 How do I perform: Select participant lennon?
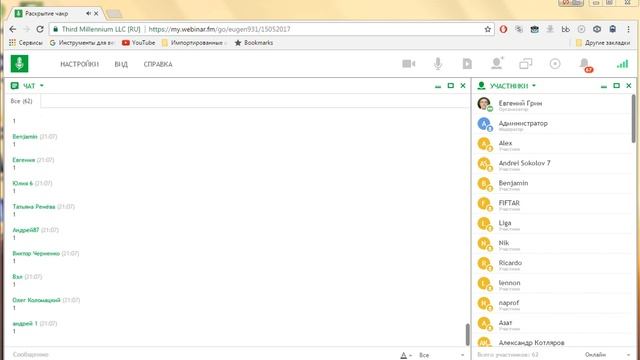click(x=551, y=284)
